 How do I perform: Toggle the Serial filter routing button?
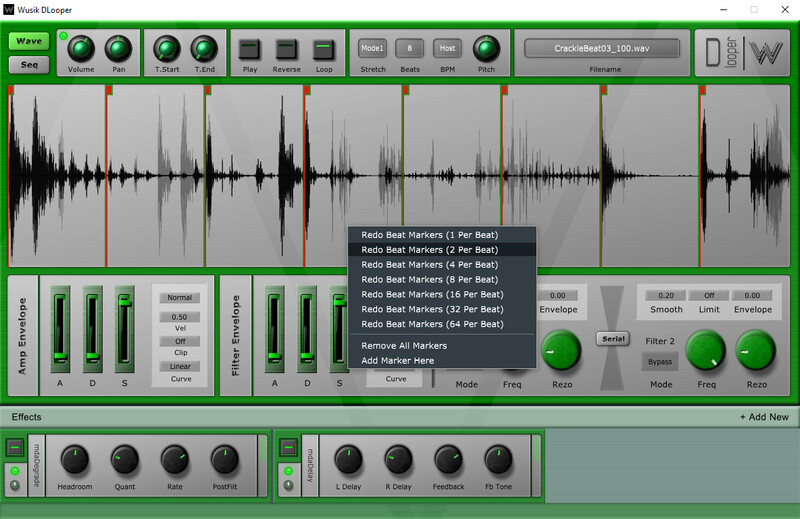point(613,339)
